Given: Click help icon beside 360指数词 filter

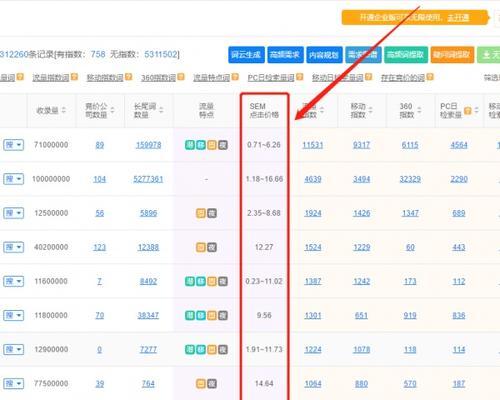Looking at the screenshot, I should [181, 77].
